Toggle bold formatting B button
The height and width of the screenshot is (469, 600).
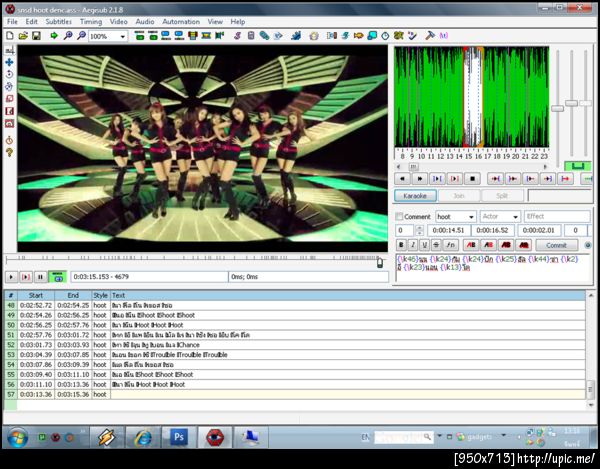pos(401,245)
